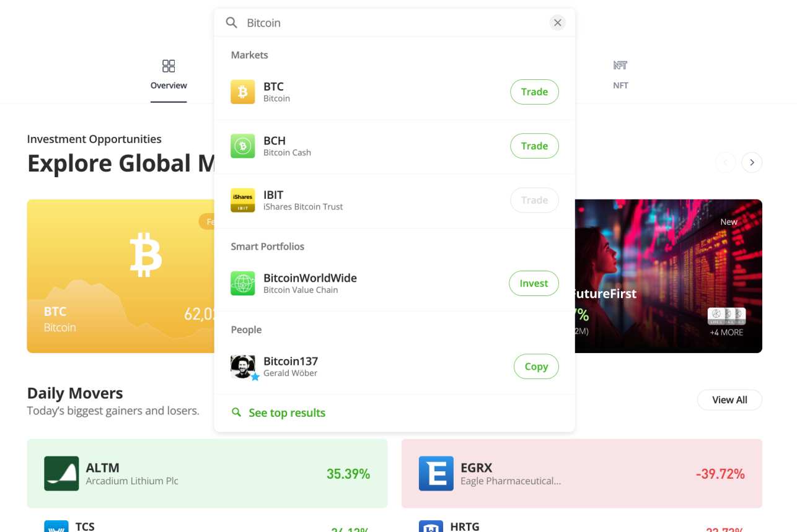Click the Bitcoin search input field
The height and width of the screenshot is (532, 797).
[x=394, y=23]
